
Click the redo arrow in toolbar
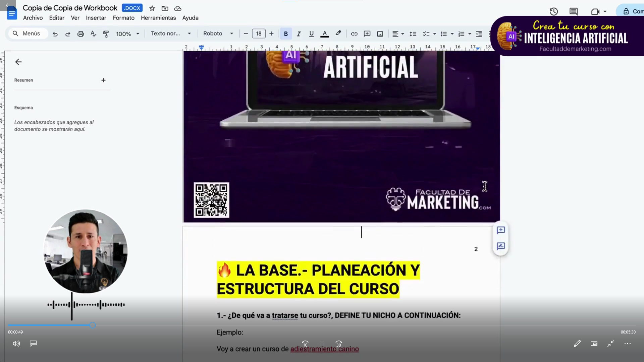68,34
